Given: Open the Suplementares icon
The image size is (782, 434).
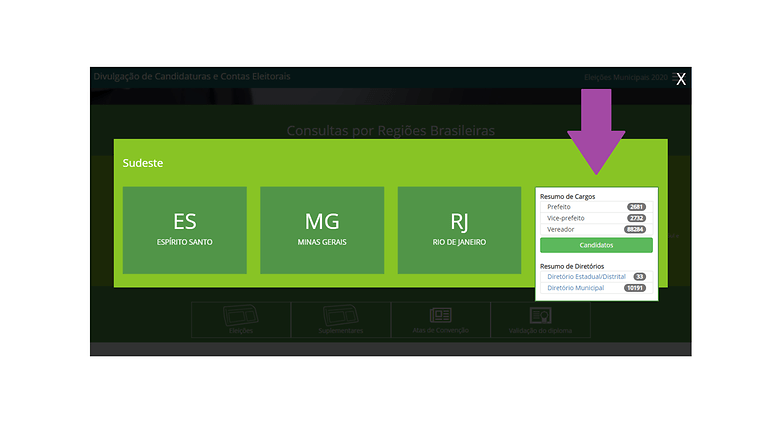Looking at the screenshot, I should [x=341, y=320].
